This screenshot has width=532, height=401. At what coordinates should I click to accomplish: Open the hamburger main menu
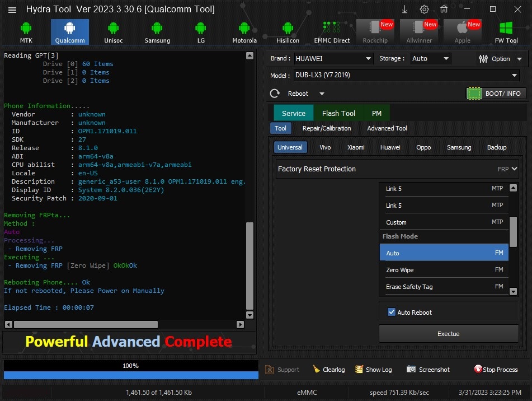coord(12,10)
